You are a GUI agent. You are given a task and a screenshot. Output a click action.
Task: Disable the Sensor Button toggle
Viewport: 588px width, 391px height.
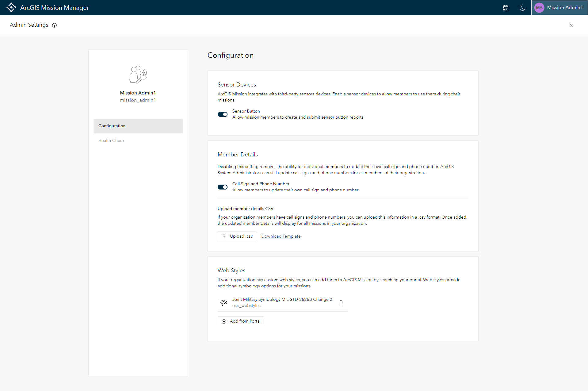click(223, 114)
